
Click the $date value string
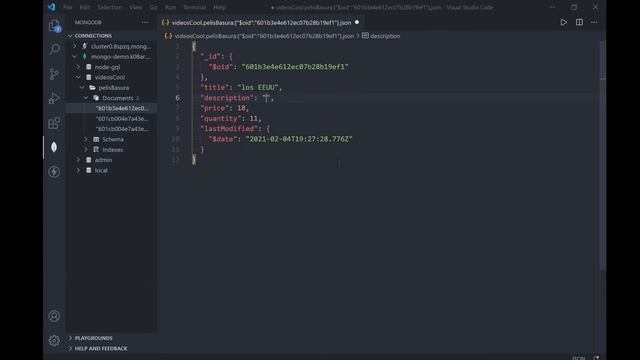click(x=299, y=139)
